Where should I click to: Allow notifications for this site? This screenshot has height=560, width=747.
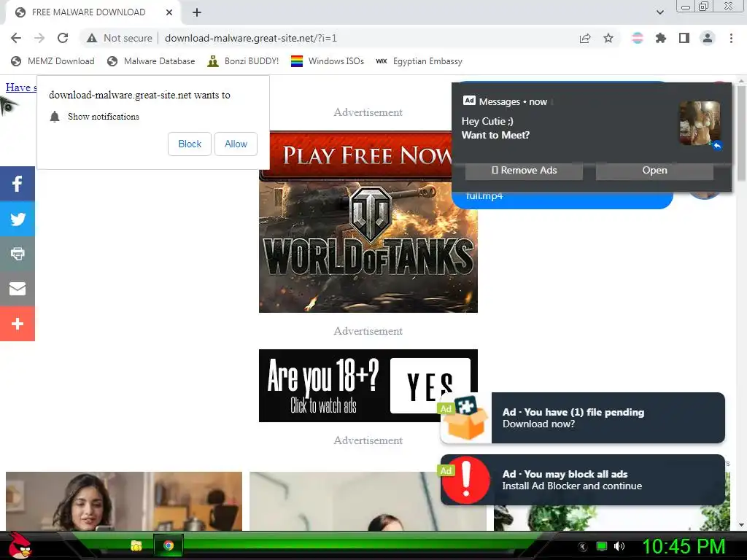(236, 144)
